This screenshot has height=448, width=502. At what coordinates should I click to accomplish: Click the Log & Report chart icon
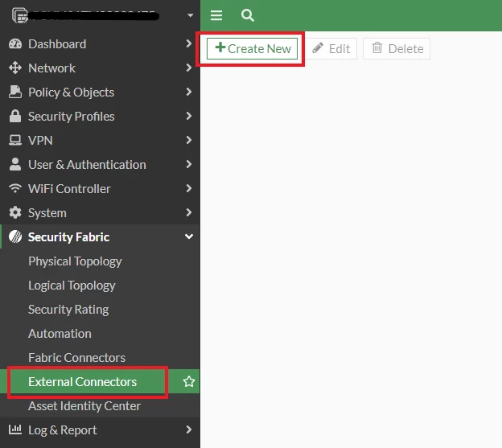(15, 430)
